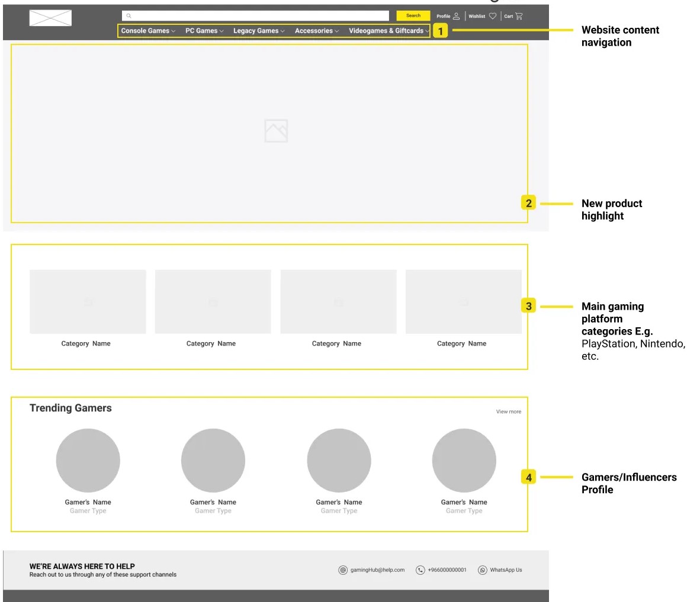Click the phone icon in footer
Screen dimensions: 700x602
(x=420, y=570)
